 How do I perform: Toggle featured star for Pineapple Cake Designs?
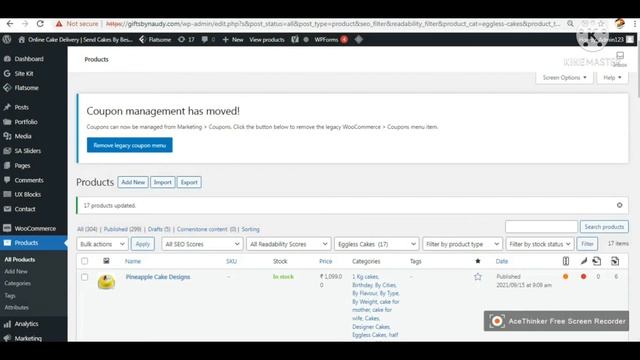tap(478, 277)
